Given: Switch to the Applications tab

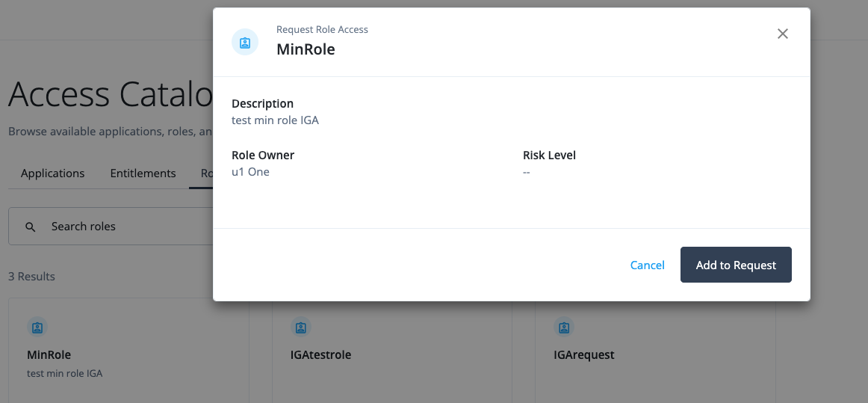Looking at the screenshot, I should 52,173.
